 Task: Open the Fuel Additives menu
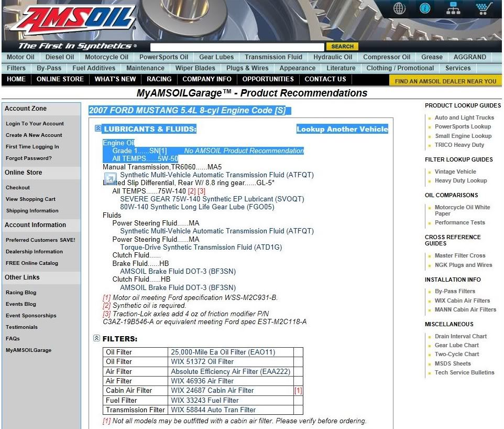pos(94,68)
